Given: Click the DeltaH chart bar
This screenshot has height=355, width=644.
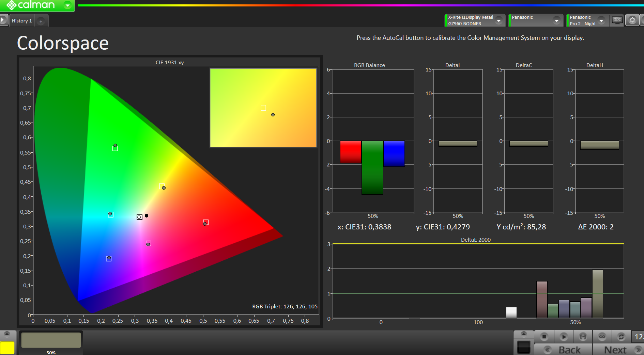Looking at the screenshot, I should pos(600,145).
